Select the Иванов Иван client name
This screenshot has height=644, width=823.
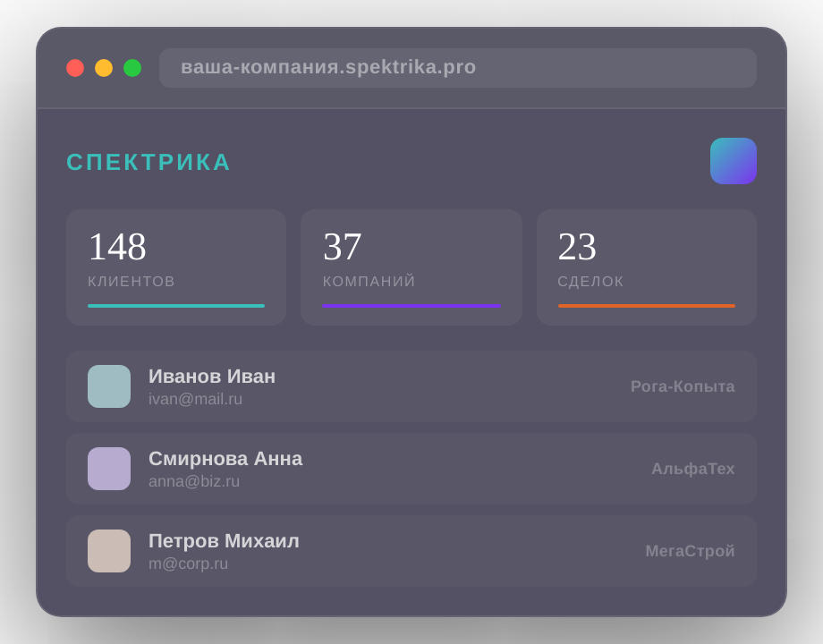212,377
